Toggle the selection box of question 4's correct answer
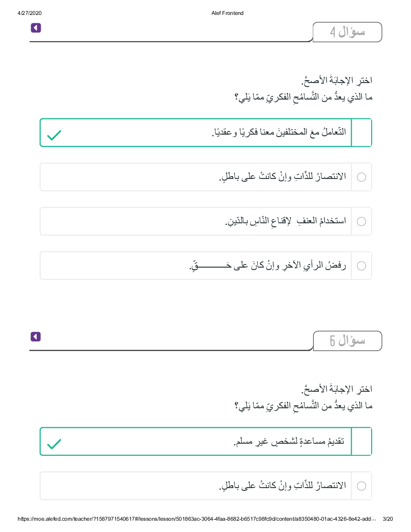411x532 pixels. point(361,133)
